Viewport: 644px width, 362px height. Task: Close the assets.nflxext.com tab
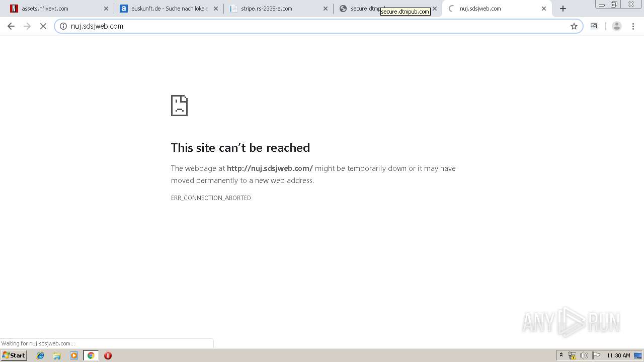[106, 9]
